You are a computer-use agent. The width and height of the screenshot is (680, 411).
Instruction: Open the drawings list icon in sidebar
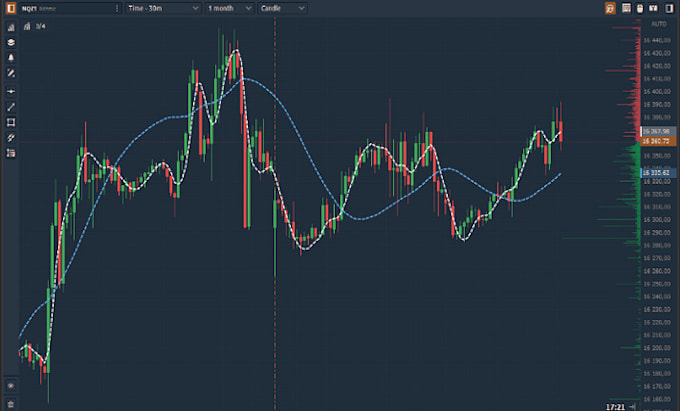pyautogui.click(x=11, y=153)
